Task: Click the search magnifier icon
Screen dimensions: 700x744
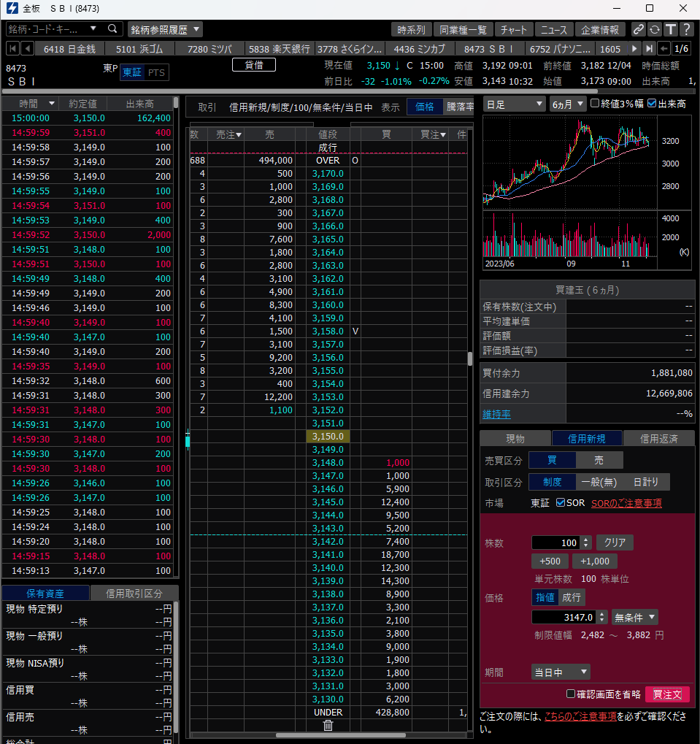Action: coord(112,29)
